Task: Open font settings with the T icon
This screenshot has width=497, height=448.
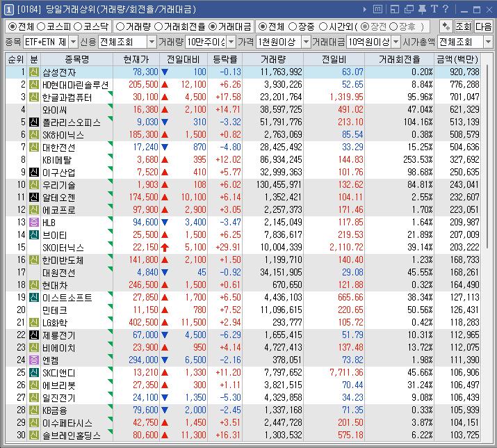Action: [434, 9]
